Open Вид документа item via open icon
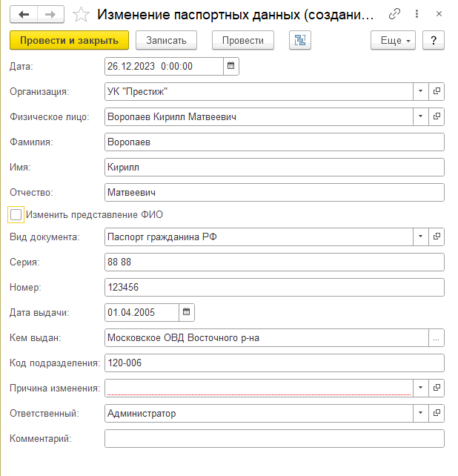 pyautogui.click(x=437, y=237)
